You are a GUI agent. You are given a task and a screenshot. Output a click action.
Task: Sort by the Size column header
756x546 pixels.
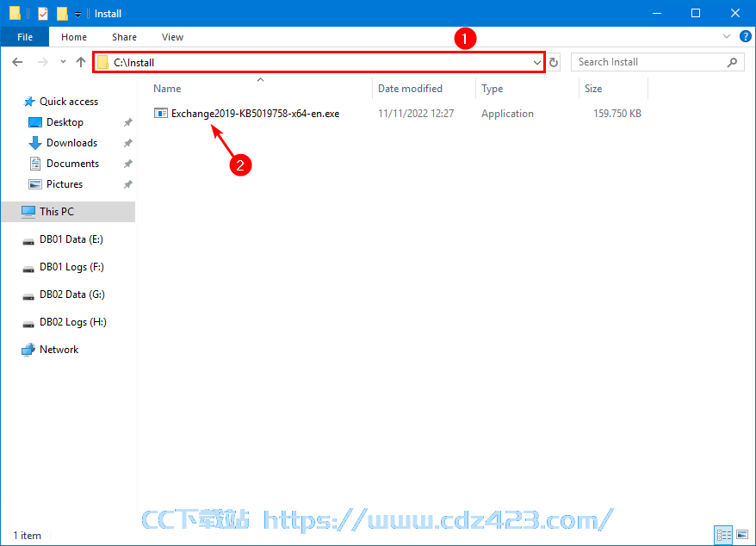(593, 89)
